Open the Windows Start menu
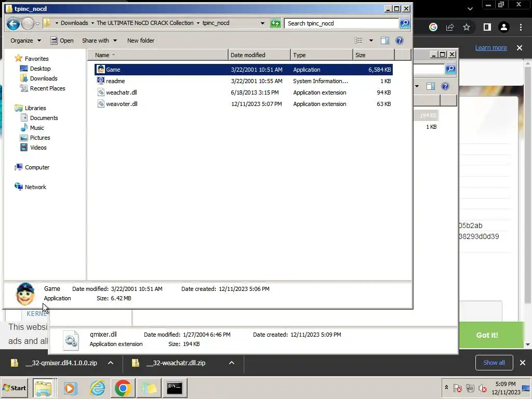The height and width of the screenshot is (399, 532). tap(14, 388)
